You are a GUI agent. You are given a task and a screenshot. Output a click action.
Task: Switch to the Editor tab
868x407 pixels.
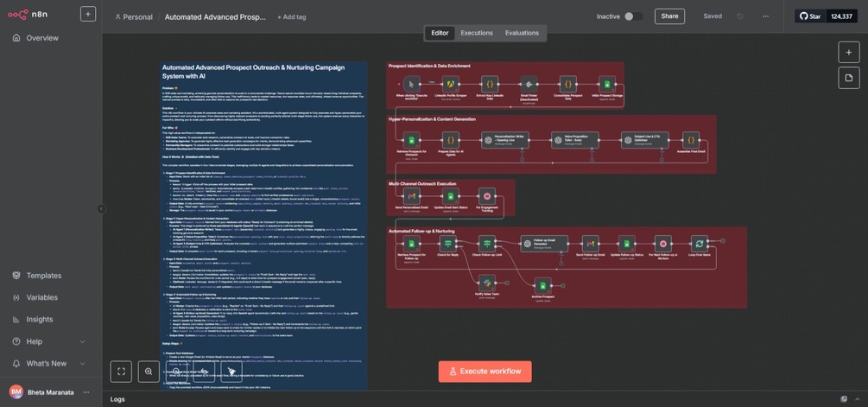click(440, 33)
